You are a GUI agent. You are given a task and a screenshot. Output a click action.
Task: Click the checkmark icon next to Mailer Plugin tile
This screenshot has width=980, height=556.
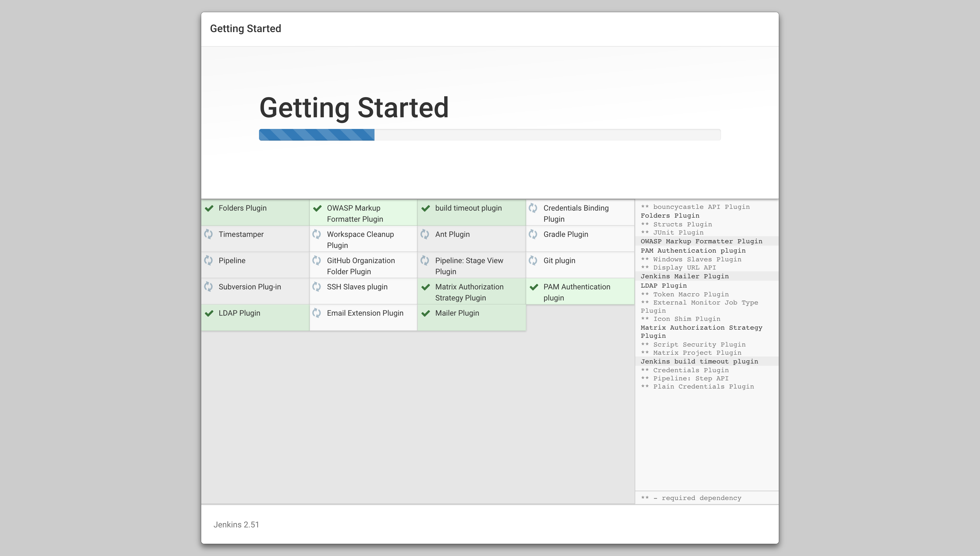(x=426, y=314)
